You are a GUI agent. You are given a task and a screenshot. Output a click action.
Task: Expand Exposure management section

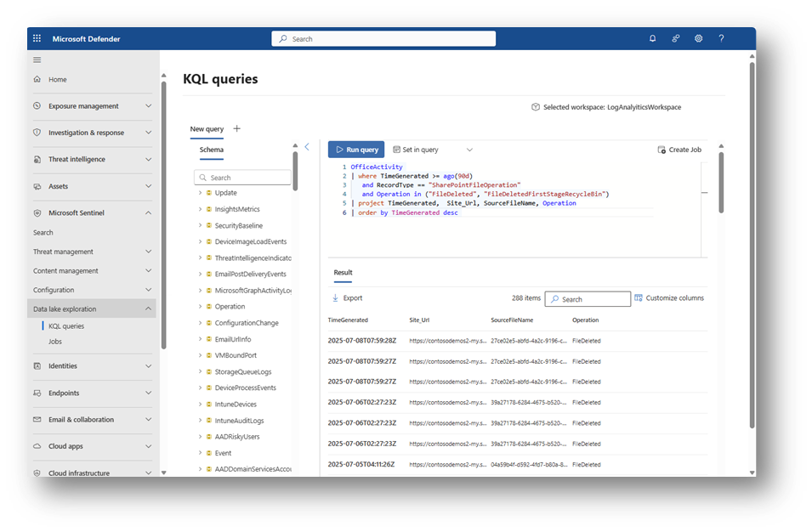[149, 106]
